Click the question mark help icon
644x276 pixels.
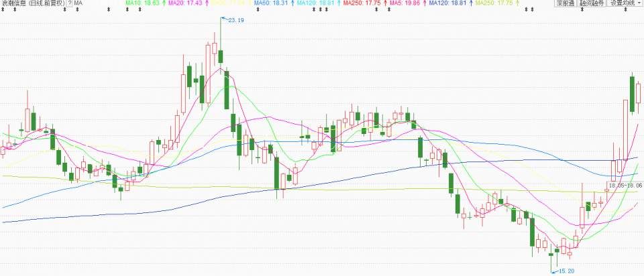(69, 3)
